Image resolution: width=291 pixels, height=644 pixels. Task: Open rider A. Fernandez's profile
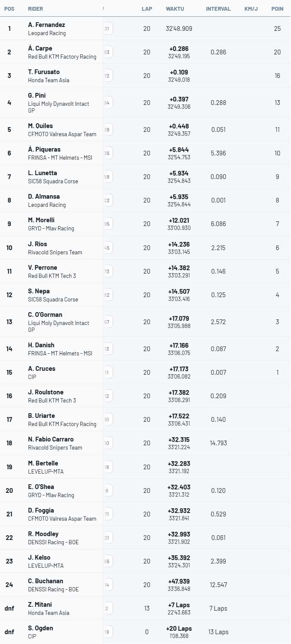point(47,25)
